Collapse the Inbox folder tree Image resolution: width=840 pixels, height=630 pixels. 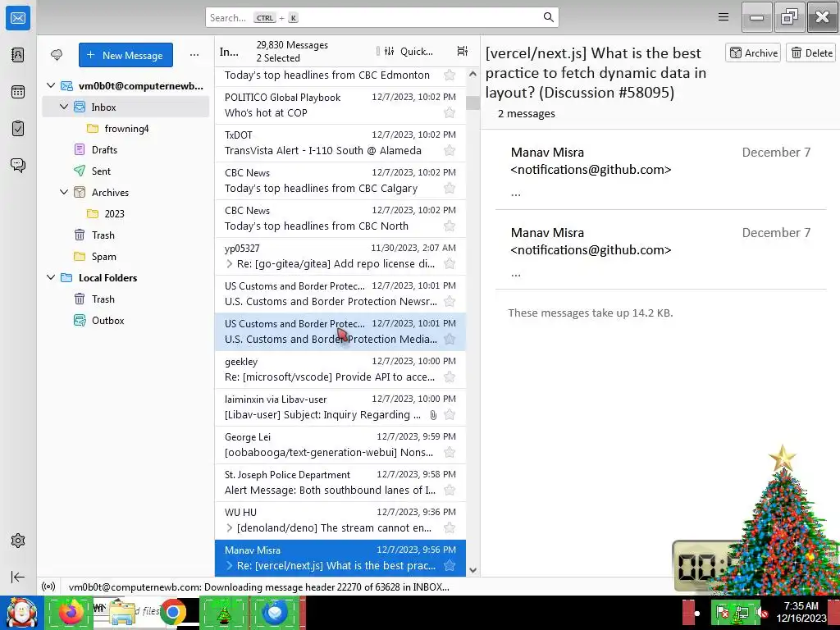64,107
